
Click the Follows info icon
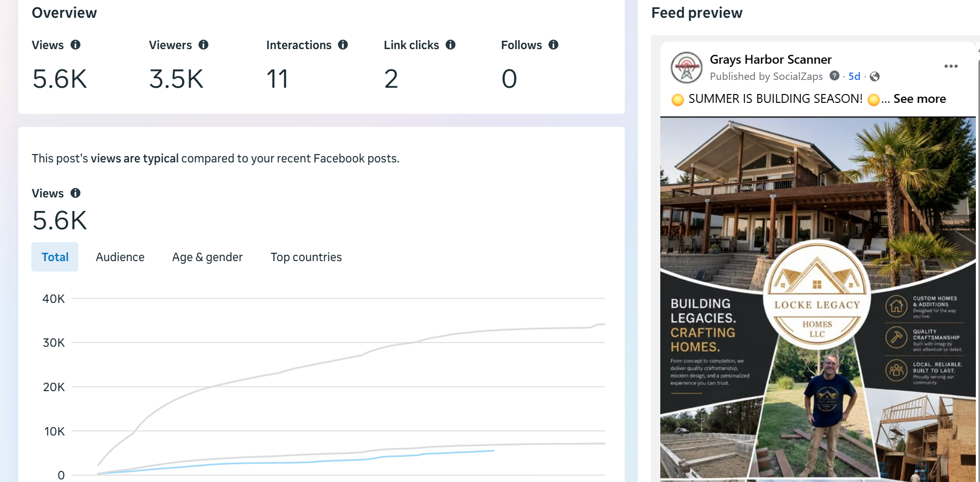click(x=554, y=45)
